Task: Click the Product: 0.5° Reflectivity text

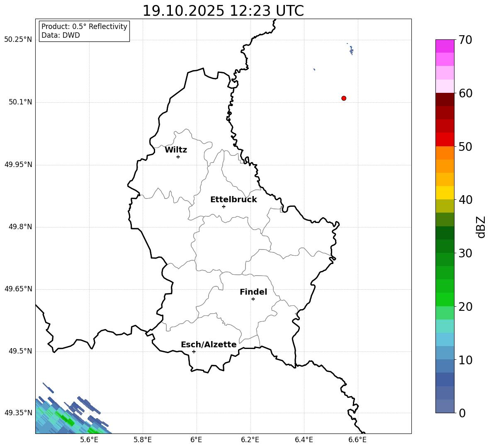Action: click(x=84, y=27)
